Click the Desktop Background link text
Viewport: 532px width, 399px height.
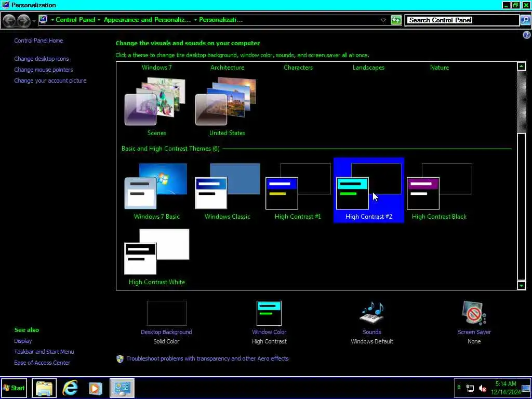tap(166, 332)
